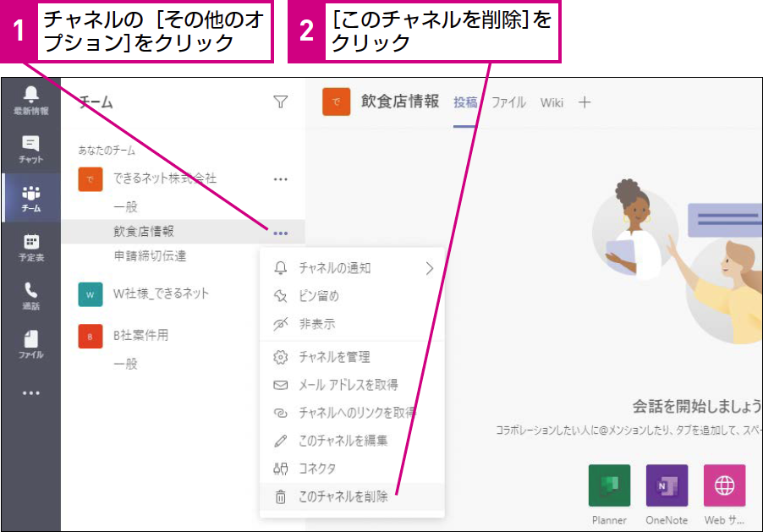The image size is (763, 532).
Task: Switch to the ファイル tab in channel header
Action: click(508, 102)
